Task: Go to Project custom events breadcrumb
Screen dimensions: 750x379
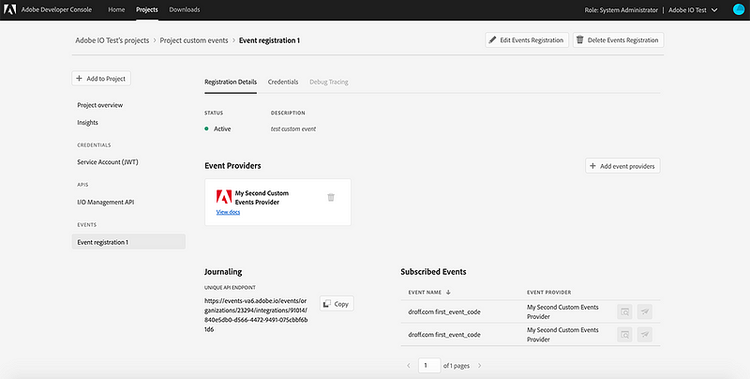Action: pos(194,40)
